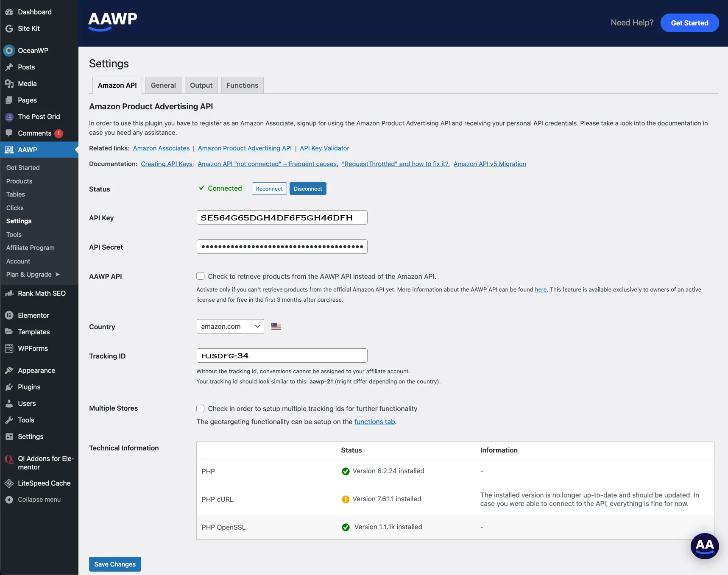The height and width of the screenshot is (575, 728).
Task: Click the Appearance paintbrush icon
Action: (9, 370)
